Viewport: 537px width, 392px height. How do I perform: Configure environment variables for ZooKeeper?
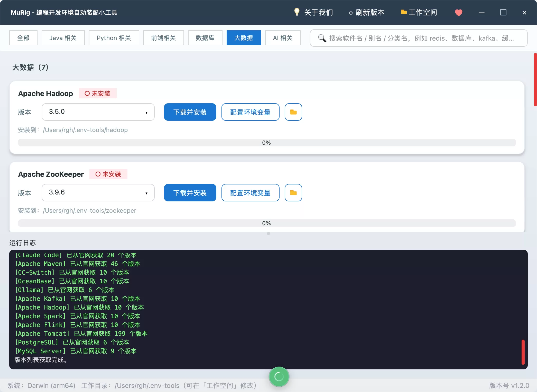(250, 193)
